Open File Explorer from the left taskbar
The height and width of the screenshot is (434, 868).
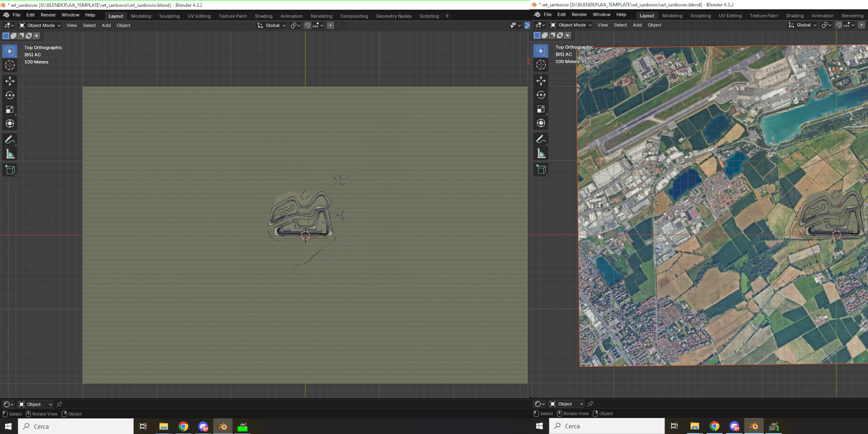pyautogui.click(x=164, y=426)
